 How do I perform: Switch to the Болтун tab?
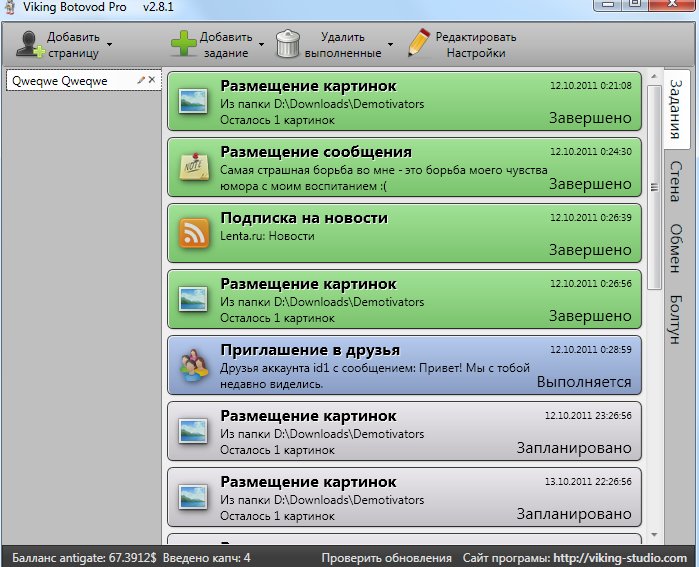676,319
